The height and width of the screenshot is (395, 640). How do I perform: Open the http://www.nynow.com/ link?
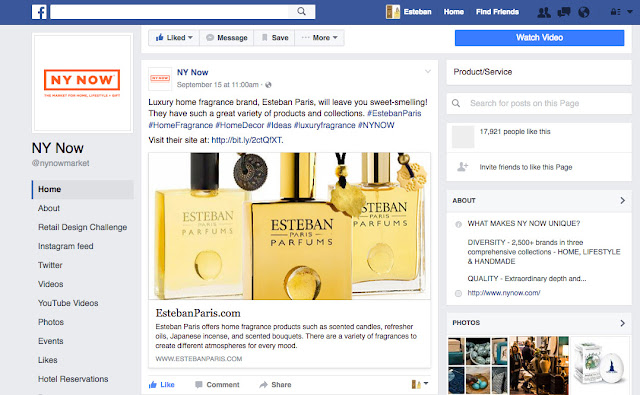pyautogui.click(x=504, y=293)
